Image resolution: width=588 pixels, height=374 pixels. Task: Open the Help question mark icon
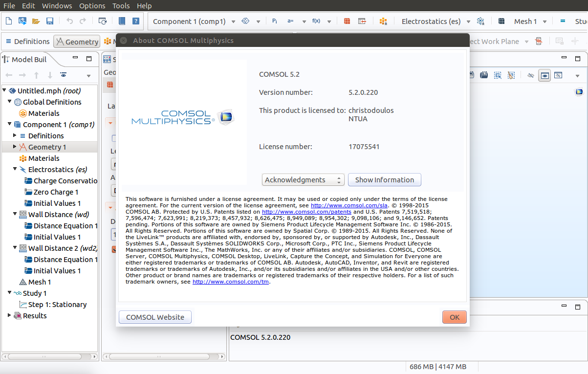coord(136,21)
